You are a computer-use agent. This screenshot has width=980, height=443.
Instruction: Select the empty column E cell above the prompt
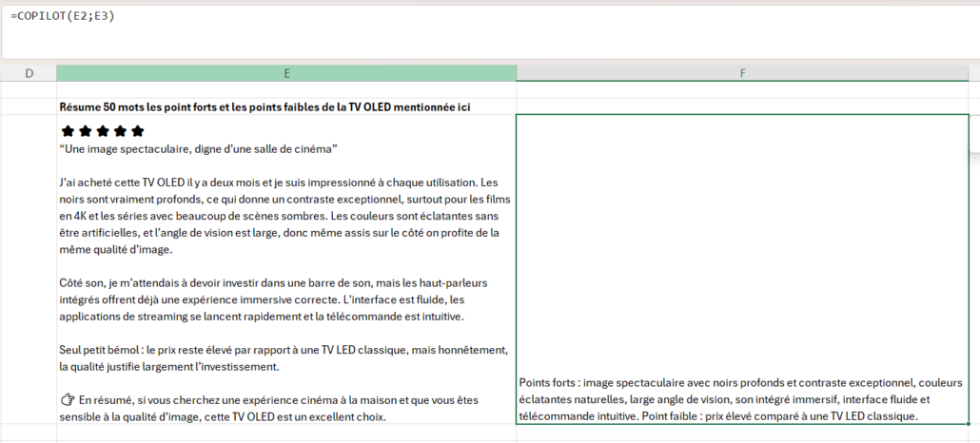pos(285,89)
